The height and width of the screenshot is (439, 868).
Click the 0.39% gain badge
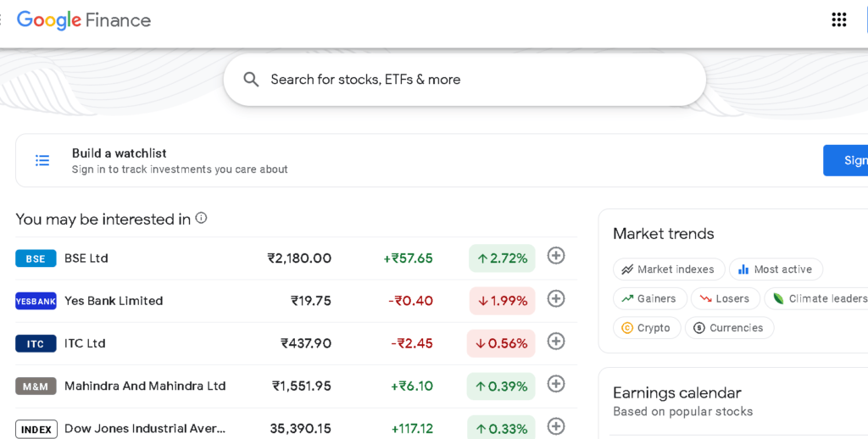501,386
